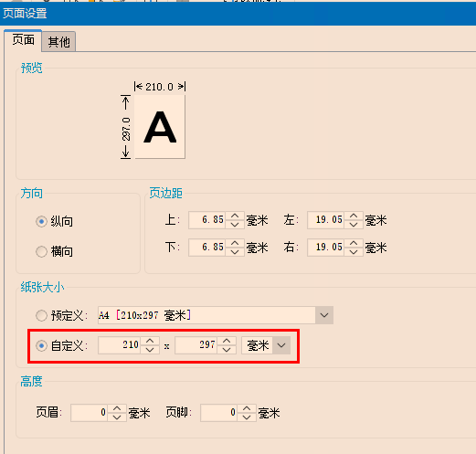Click the custom width field showing 210
The height and width of the screenshot is (454, 476).
pos(120,345)
